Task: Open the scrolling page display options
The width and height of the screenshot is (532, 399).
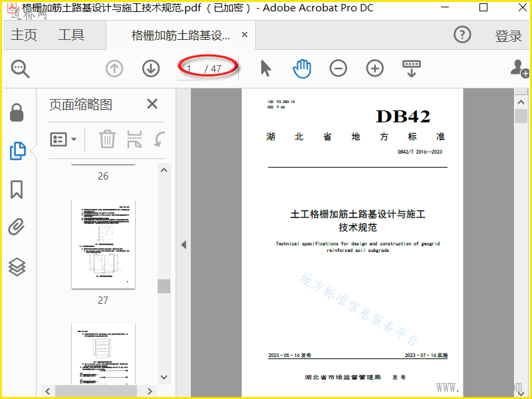Action: pos(412,68)
